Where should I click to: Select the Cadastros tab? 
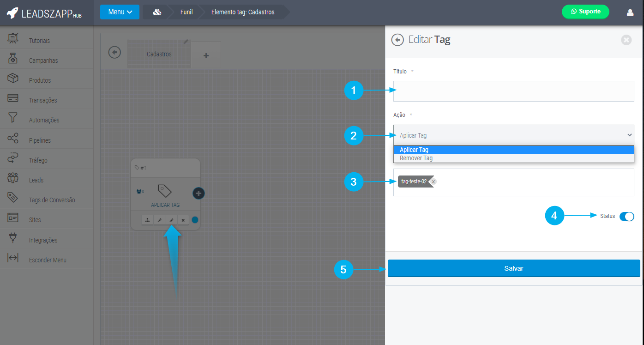(159, 54)
